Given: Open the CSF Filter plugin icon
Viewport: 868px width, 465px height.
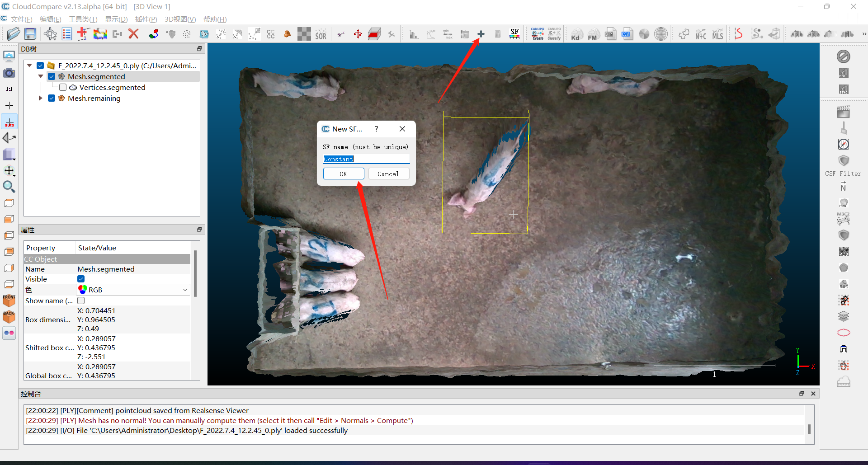Looking at the screenshot, I should click(844, 160).
